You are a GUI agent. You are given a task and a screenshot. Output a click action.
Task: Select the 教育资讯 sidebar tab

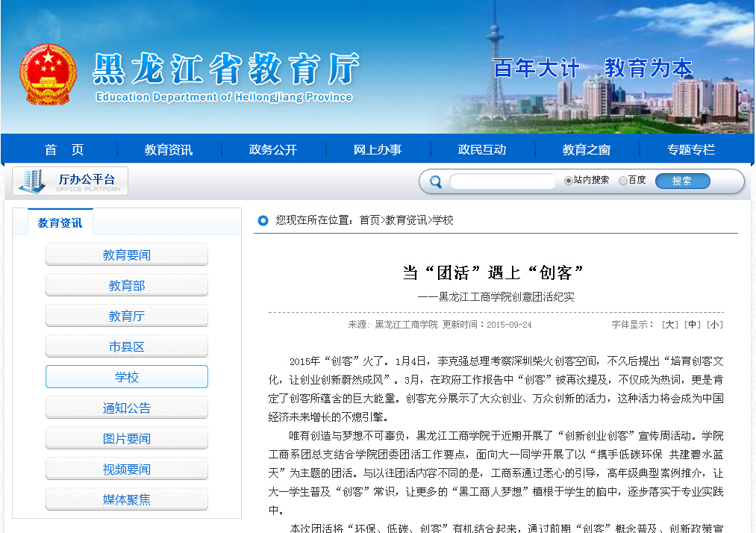60,222
